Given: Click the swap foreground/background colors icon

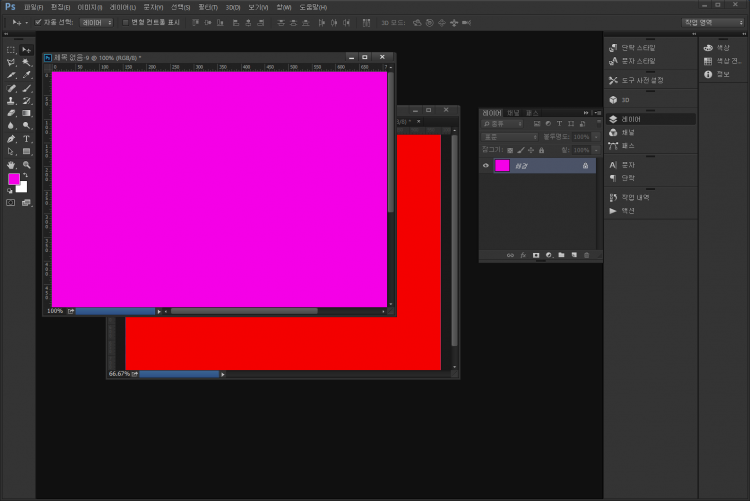Looking at the screenshot, I should pos(26,176).
